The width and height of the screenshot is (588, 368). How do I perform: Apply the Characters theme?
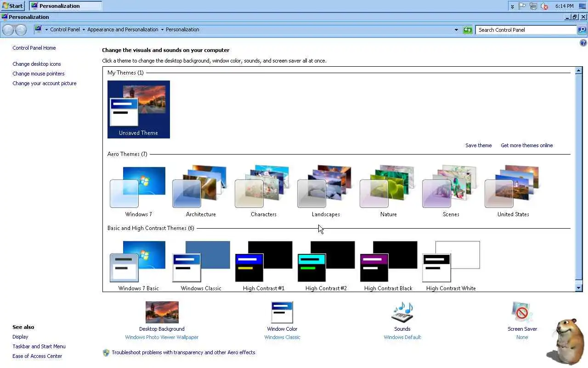point(263,191)
